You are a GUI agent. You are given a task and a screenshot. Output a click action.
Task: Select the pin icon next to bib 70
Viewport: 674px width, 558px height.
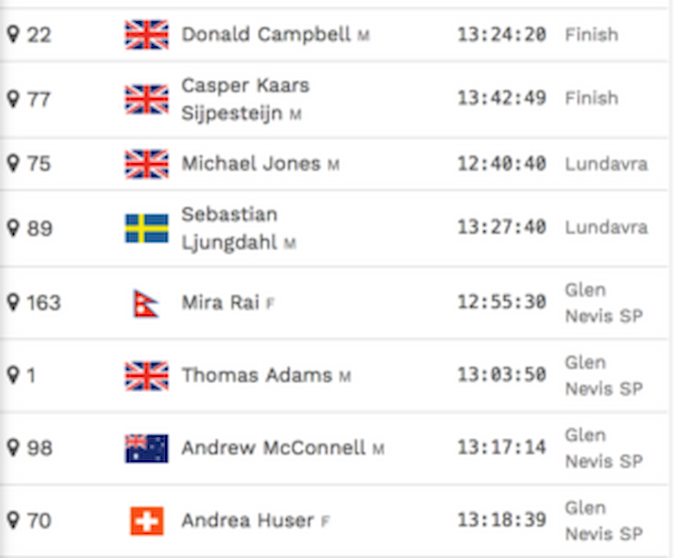[14, 520]
